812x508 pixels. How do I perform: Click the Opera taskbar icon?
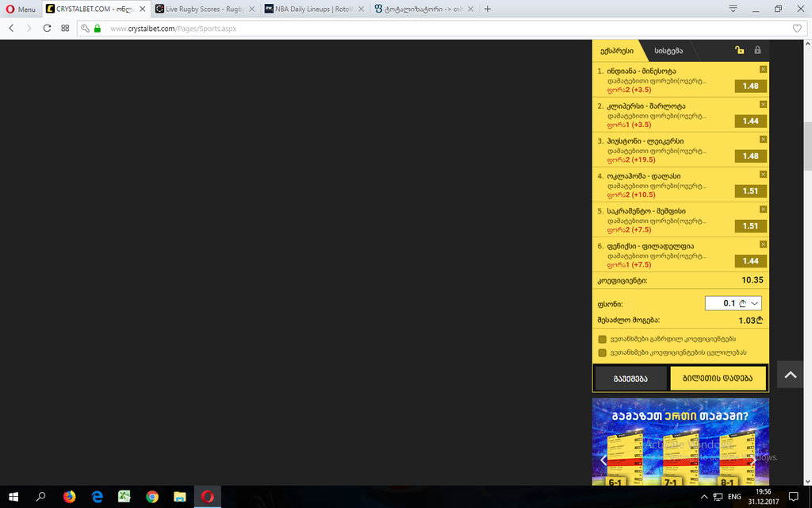pyautogui.click(x=208, y=497)
